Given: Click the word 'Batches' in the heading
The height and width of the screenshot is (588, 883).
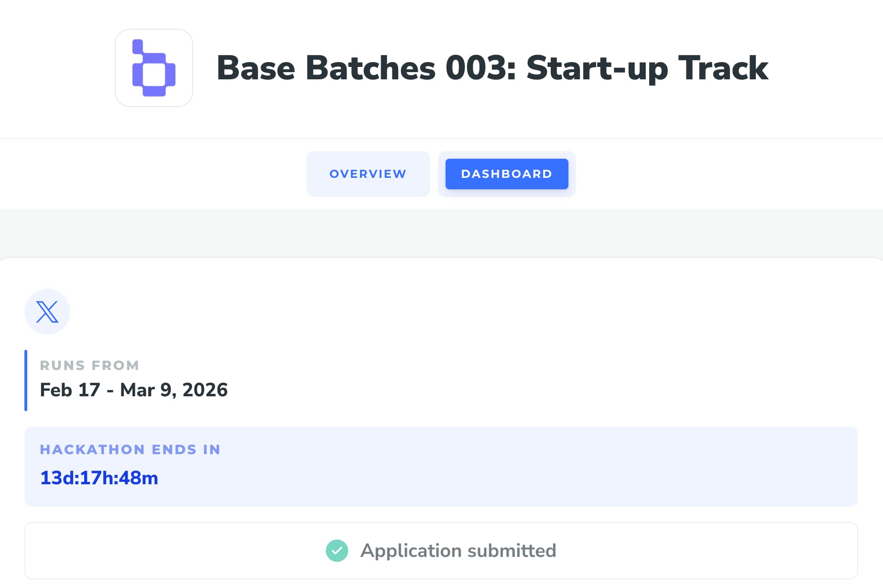Looking at the screenshot, I should (x=370, y=68).
